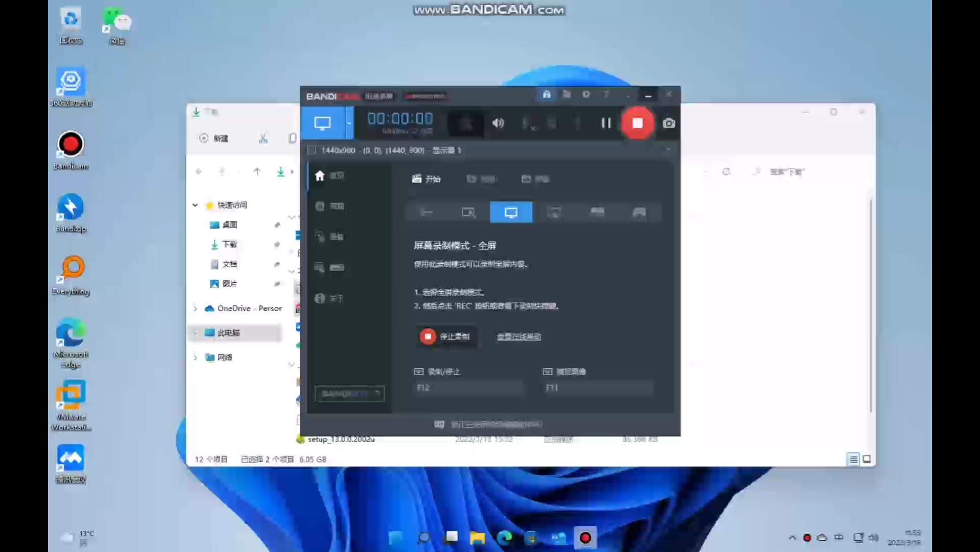980x552 pixels.
Task: Open the recording mode dropdown arrow
Action: coord(349,123)
